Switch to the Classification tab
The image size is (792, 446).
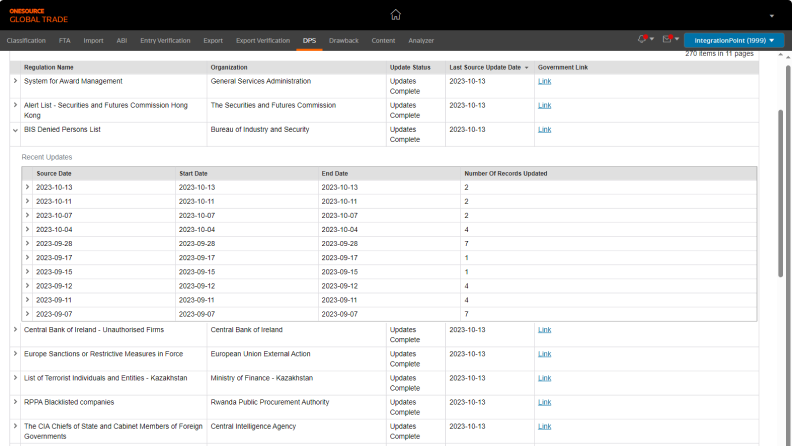pyautogui.click(x=26, y=40)
